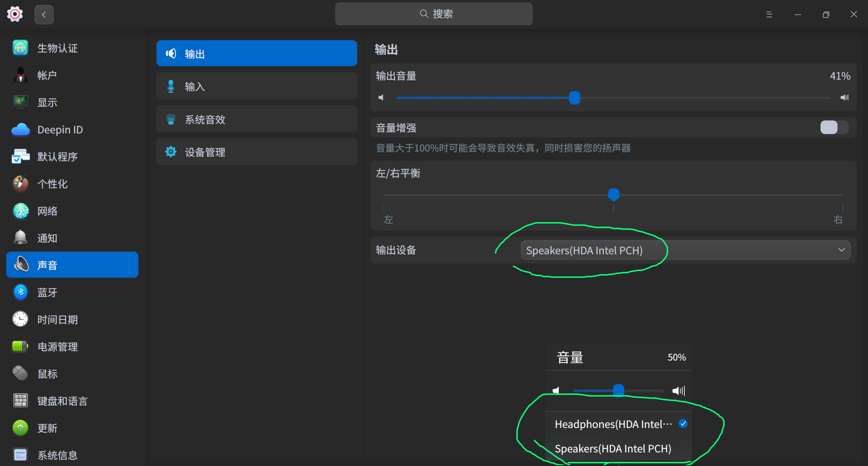The width and height of the screenshot is (868, 466).
Task: Select the 网络 (Network) sidebar icon
Action: click(x=20, y=210)
